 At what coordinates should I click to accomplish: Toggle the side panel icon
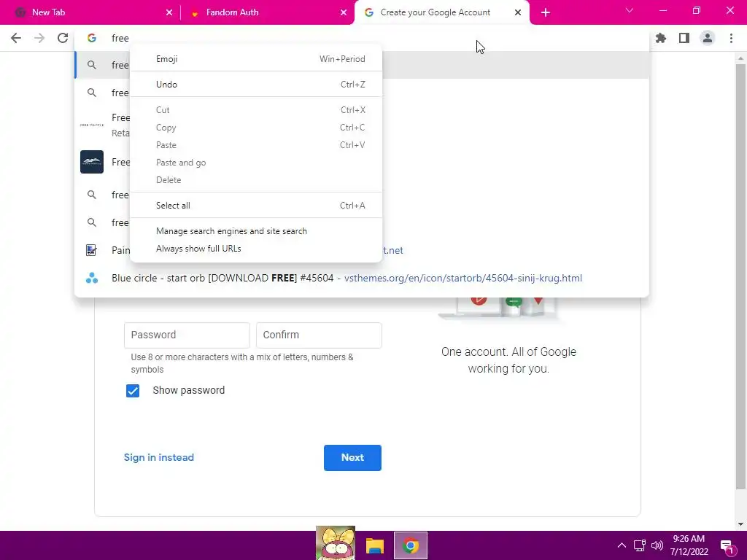point(684,38)
